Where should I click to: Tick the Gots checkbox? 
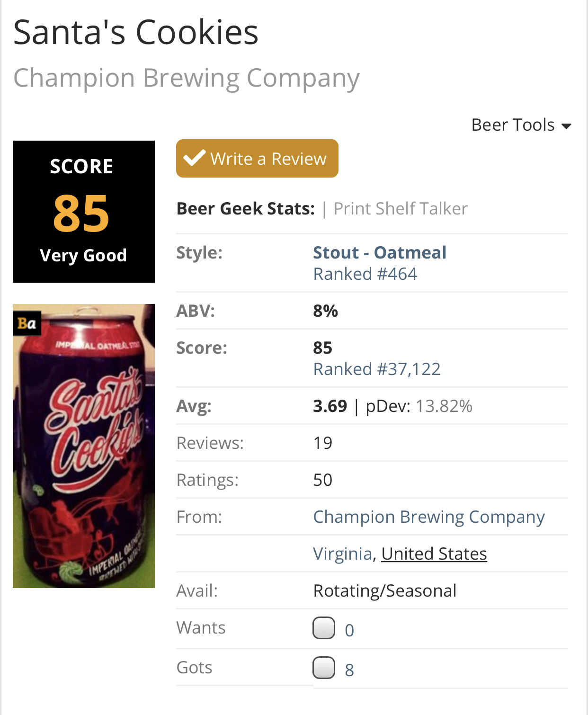324,668
